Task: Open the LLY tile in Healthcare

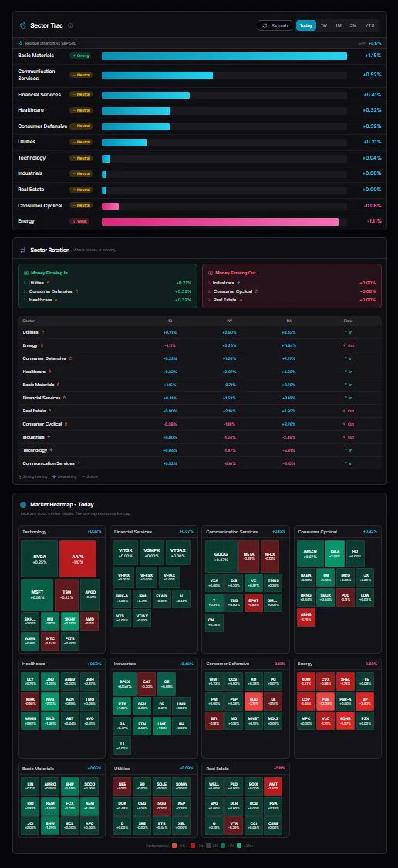Action: point(30,681)
